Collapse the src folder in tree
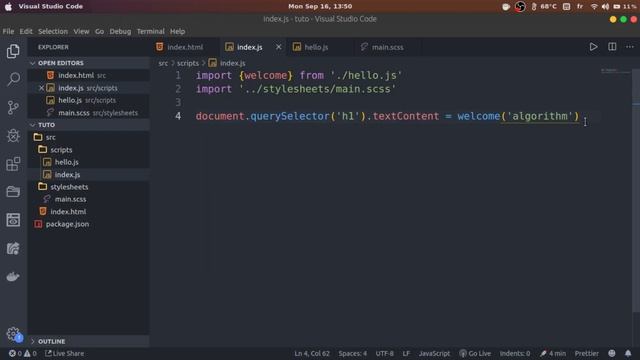640x360 pixels. (51, 137)
